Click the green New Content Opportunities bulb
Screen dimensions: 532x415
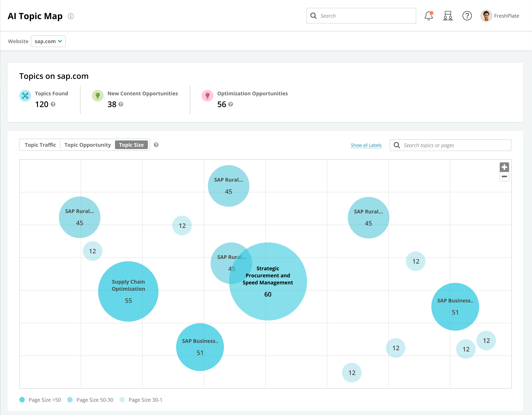pyautogui.click(x=98, y=96)
